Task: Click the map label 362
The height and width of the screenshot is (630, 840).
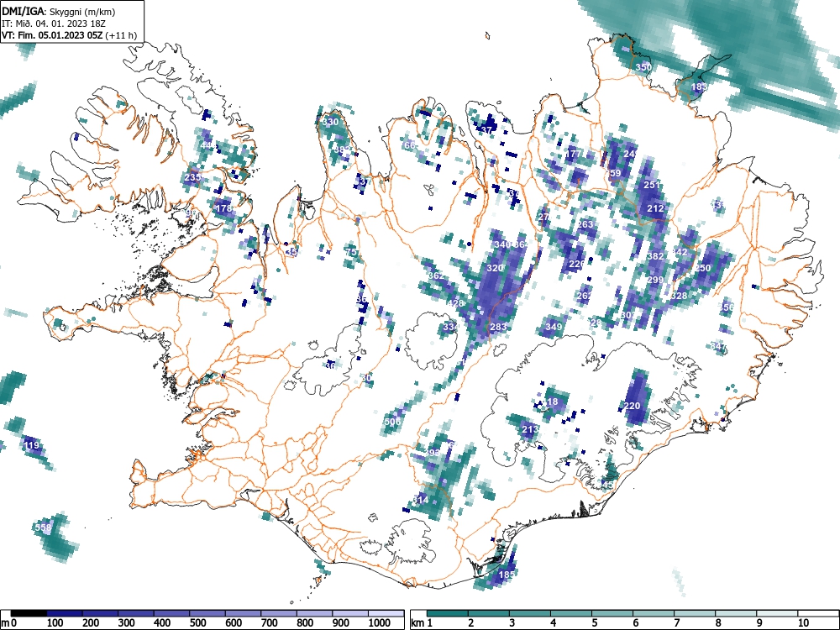Action: 436,276
